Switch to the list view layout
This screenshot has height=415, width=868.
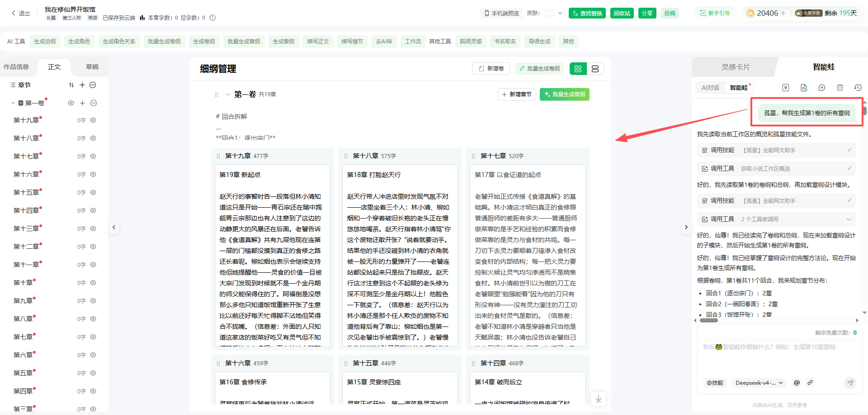click(595, 69)
